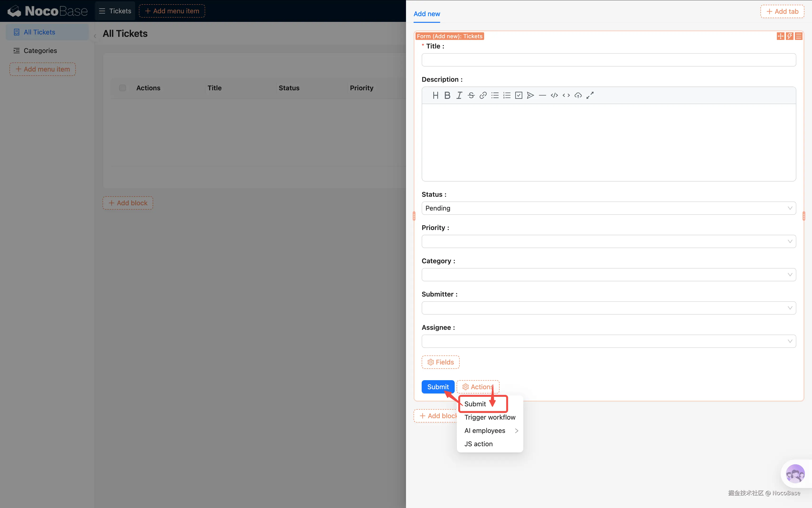Image resolution: width=812 pixels, height=508 pixels.
Task: Toggle bold in description editor
Action: point(447,96)
